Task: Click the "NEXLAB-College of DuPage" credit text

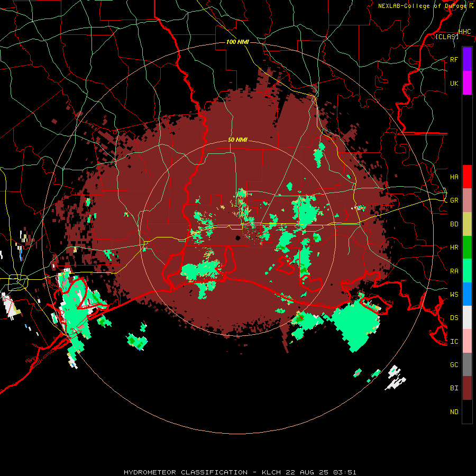Action: click(x=422, y=6)
